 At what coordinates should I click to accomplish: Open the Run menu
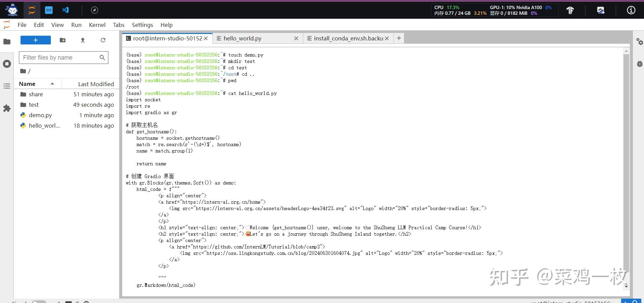point(76,25)
